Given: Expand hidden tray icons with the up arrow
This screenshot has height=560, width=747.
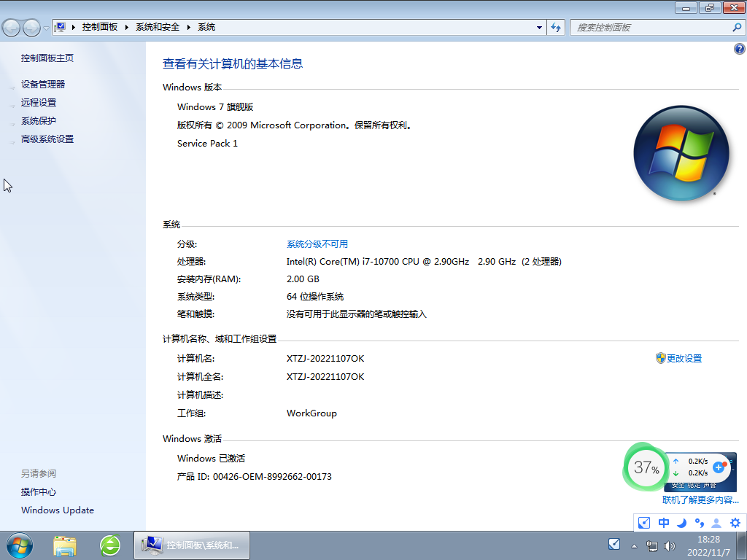Looking at the screenshot, I should coord(634,545).
